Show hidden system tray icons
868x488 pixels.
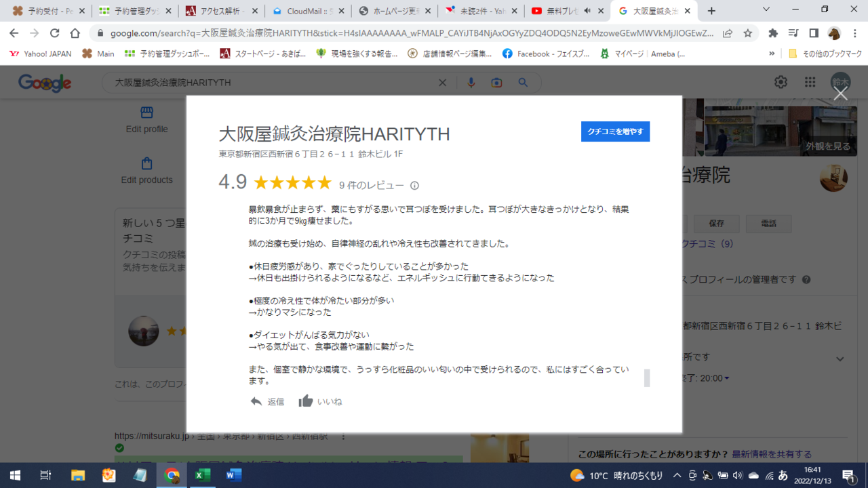pyautogui.click(x=677, y=475)
